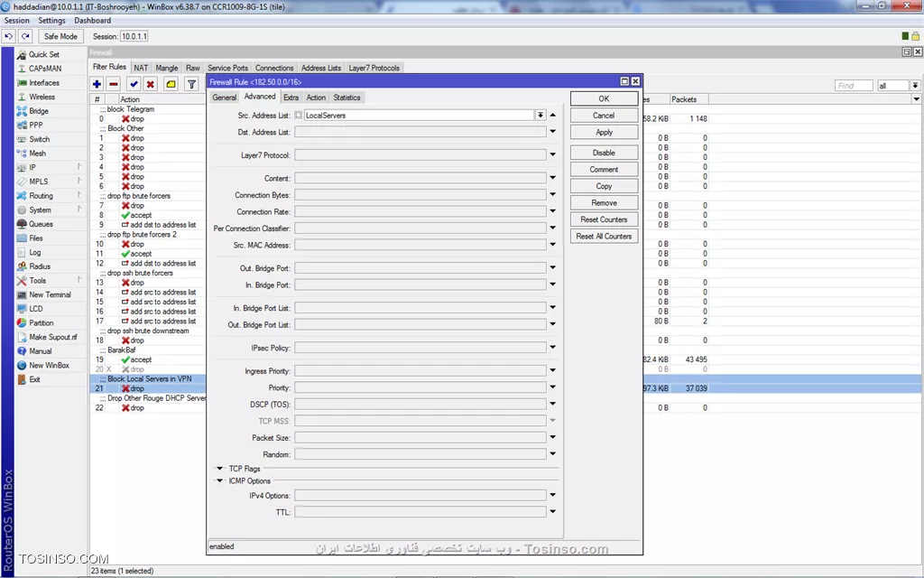Screen dimensions: 924x578
Task: Toggle Safe Mode button
Action: [x=60, y=36]
